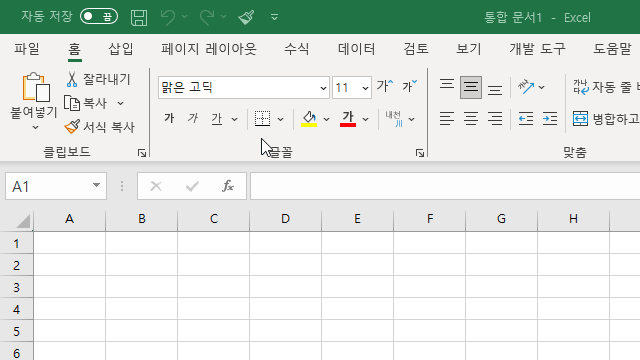Switch to the 삽입 (Insert) tab

point(121,49)
